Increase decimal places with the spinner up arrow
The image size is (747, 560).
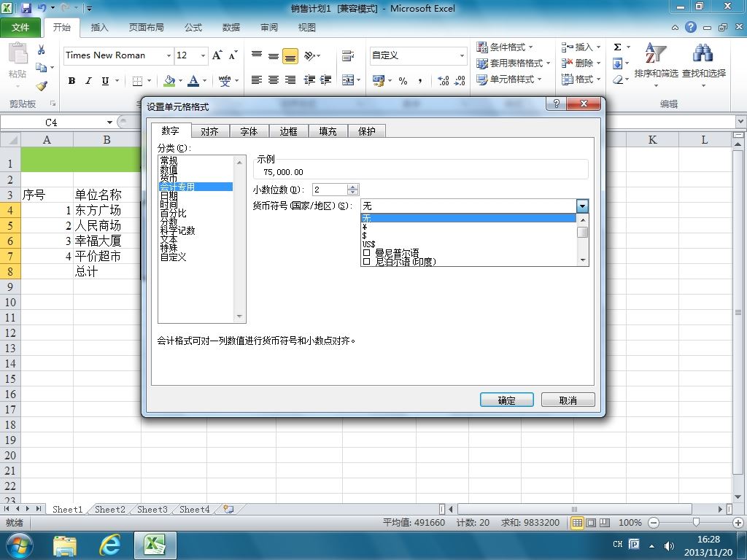(x=352, y=187)
